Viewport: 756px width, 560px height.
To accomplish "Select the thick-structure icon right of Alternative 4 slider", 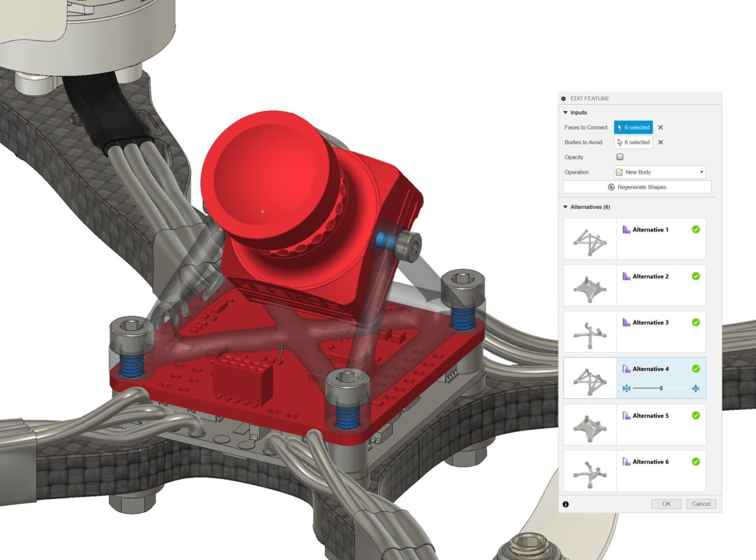I will pyautogui.click(x=695, y=389).
